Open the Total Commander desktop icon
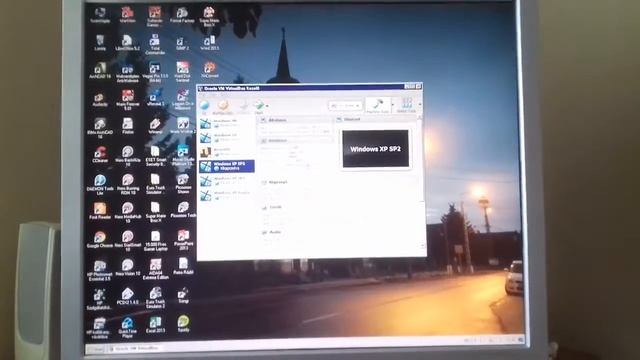Viewport: 640px width, 360px height. 155,45
